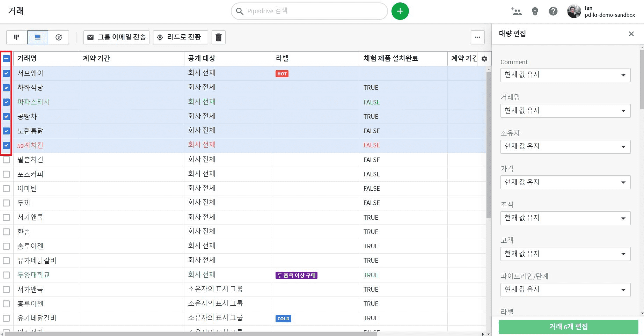Open the 소유자 dropdown
Viewport: 644px width, 336px height.
coord(565,147)
